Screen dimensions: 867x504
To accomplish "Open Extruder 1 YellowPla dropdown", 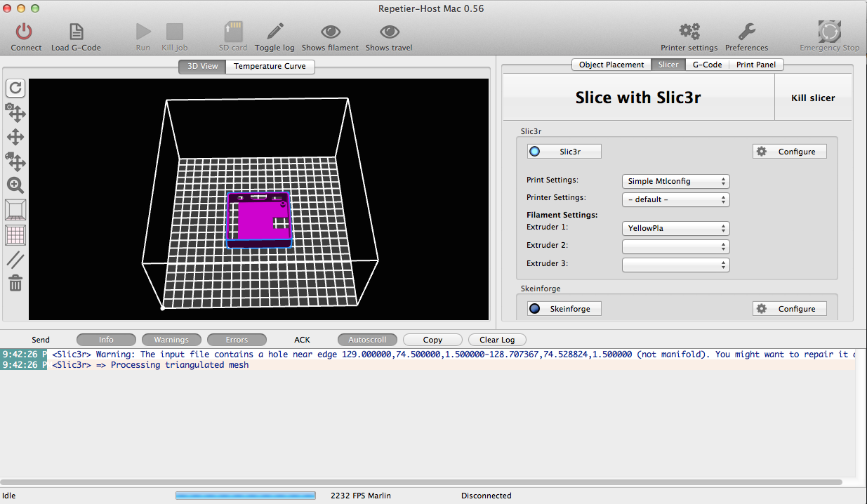I will 676,228.
